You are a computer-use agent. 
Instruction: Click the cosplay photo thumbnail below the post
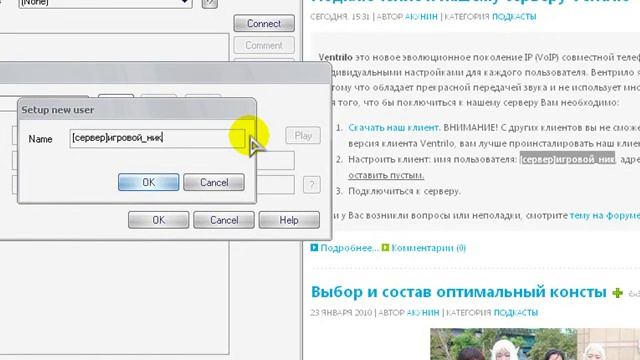tap(535, 344)
